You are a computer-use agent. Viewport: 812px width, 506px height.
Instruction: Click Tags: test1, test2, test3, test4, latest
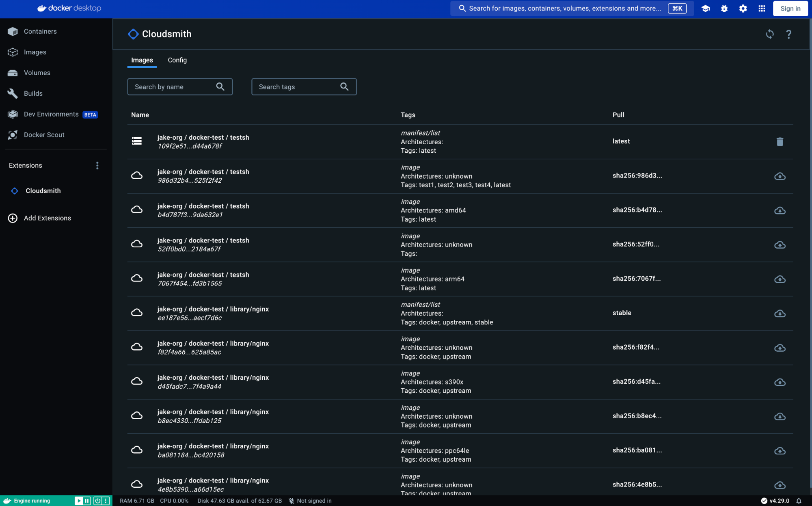(x=456, y=185)
